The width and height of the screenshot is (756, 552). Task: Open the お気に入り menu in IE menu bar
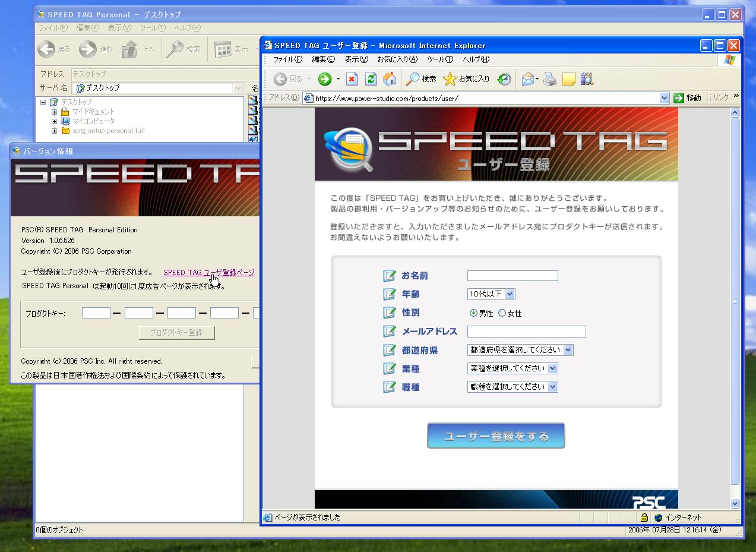397,59
